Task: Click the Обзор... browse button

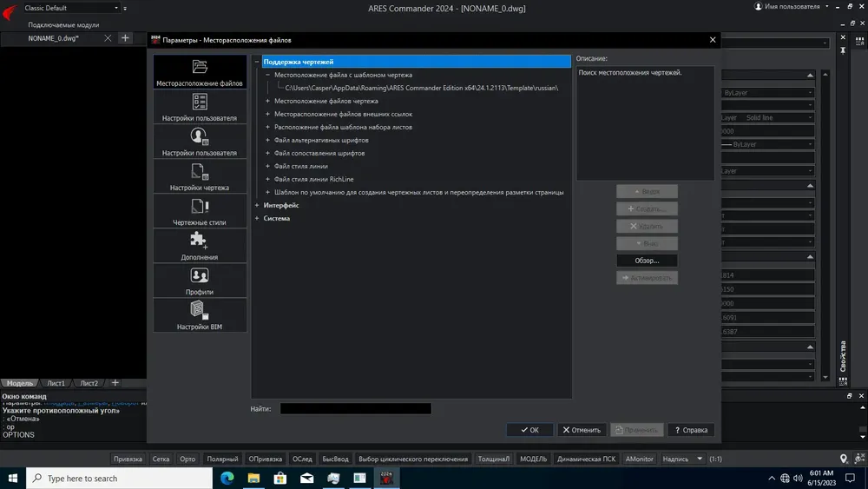Action: point(647,261)
